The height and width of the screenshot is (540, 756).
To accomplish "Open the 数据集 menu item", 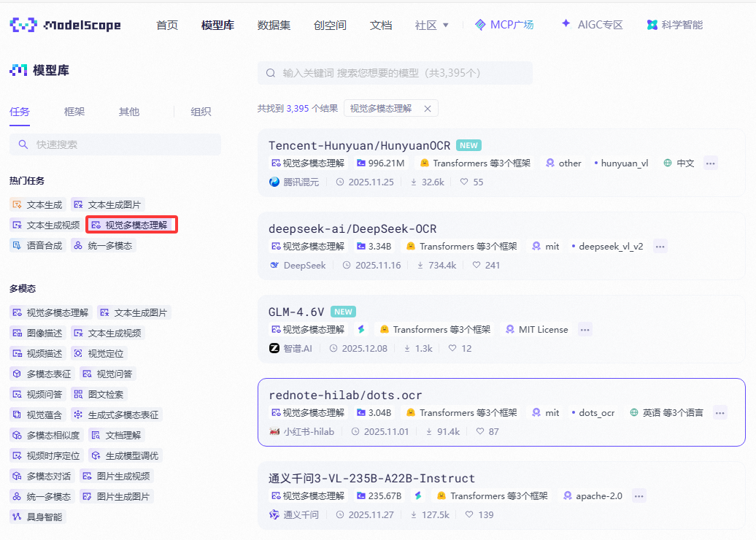I will [274, 25].
